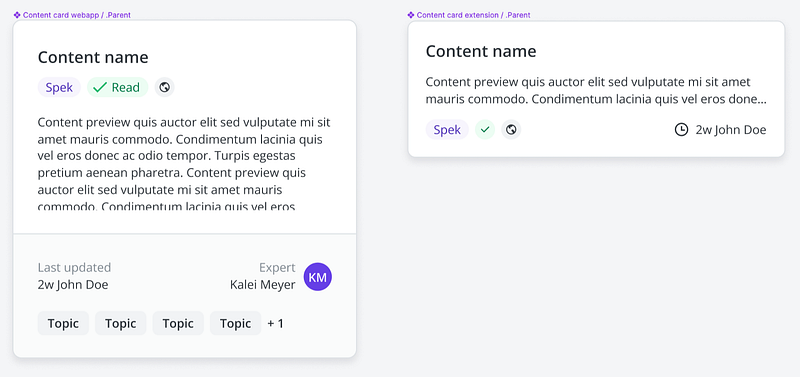Click the third Topic chip
Viewport: 800px width, 377px height.
click(x=178, y=323)
